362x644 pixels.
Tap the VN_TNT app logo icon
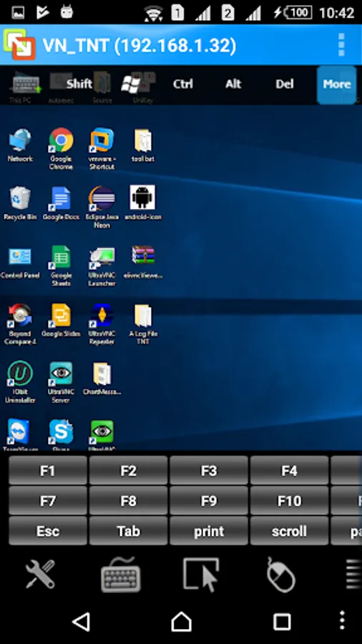pos(19,44)
